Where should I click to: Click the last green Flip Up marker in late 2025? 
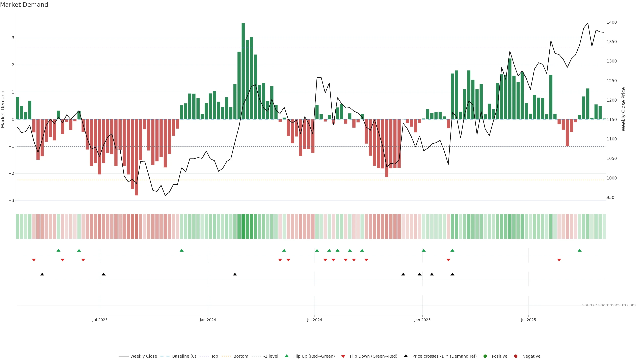pos(579,250)
